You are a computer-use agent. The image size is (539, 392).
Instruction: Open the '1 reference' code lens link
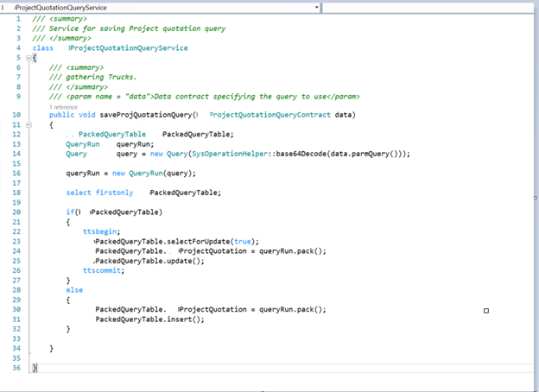(63, 107)
